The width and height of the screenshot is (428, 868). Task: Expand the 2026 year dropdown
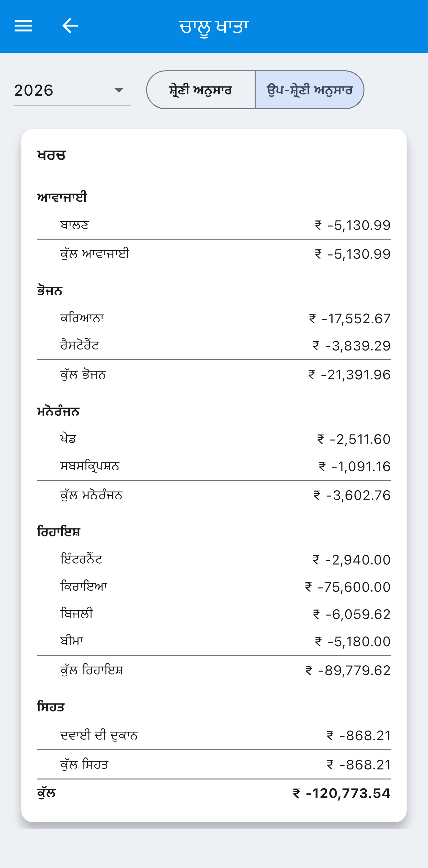[x=72, y=90]
